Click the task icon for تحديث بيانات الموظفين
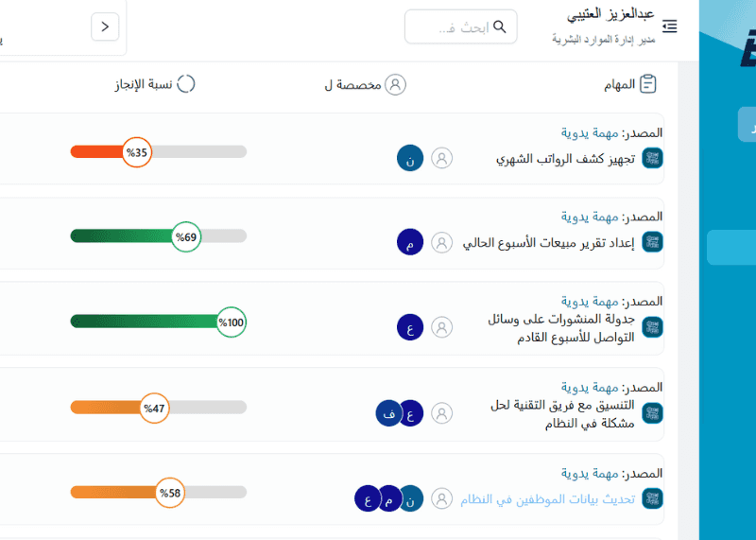This screenshot has height=540, width=756. tap(652, 498)
